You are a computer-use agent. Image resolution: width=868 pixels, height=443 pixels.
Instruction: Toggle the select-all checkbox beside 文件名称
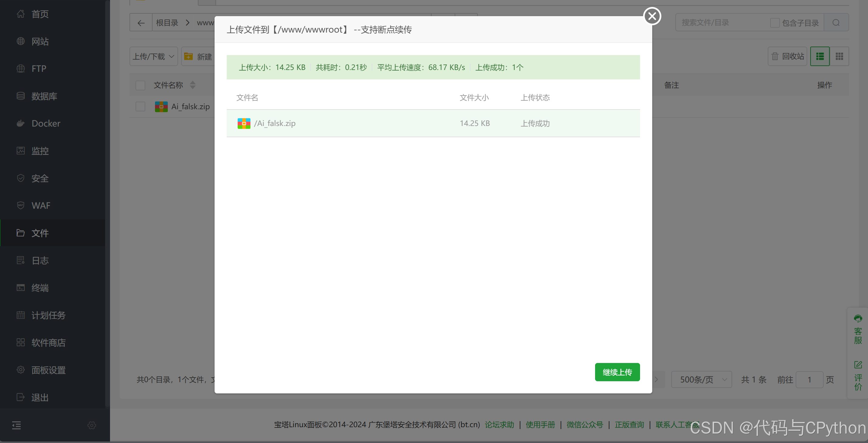click(x=140, y=85)
